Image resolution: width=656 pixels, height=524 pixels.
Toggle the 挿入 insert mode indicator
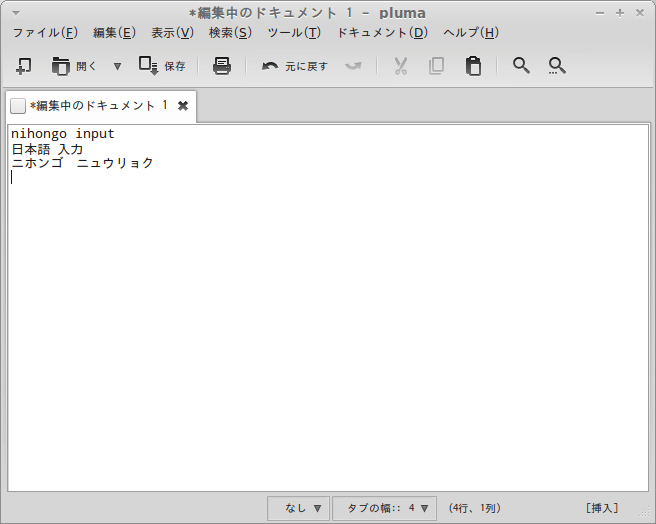point(602,508)
